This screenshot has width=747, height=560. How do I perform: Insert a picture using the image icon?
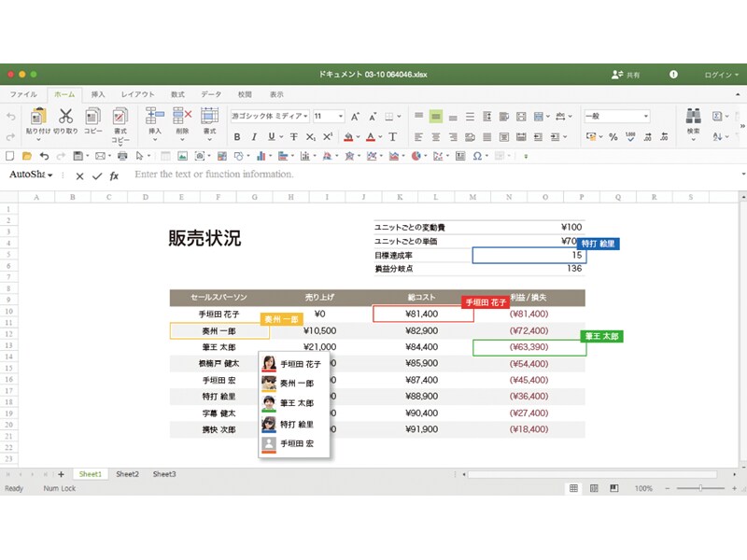(182, 156)
